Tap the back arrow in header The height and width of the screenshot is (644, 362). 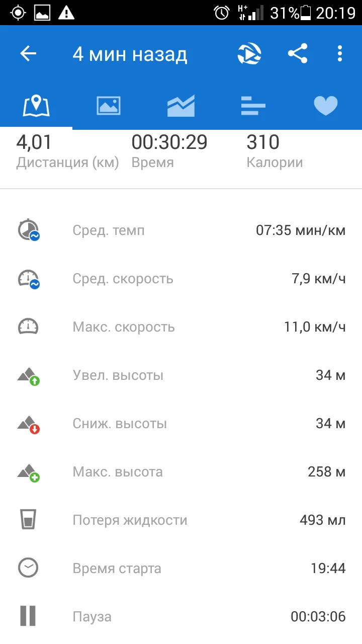pos(29,54)
